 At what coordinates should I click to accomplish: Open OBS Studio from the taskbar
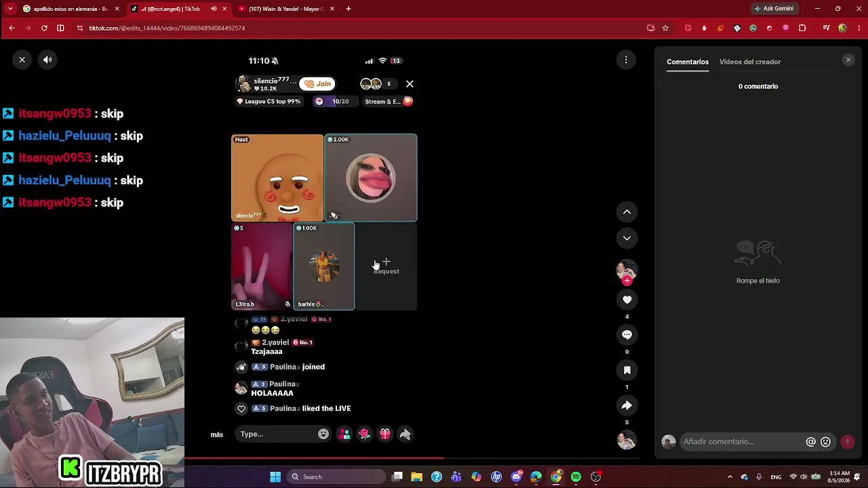(x=596, y=477)
